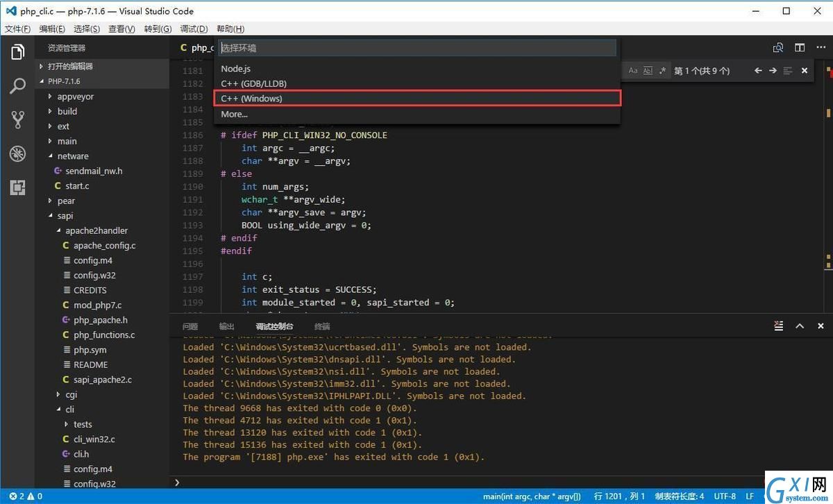Open the Source Control view icon

pos(17,119)
